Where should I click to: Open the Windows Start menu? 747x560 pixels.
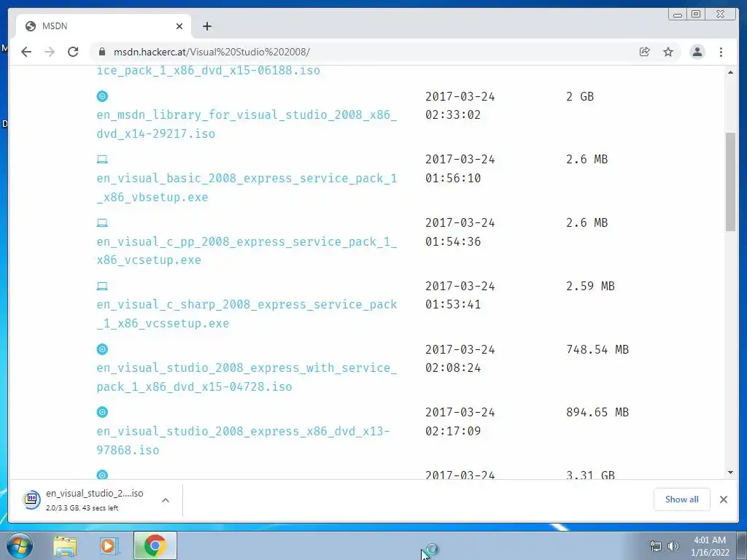click(x=20, y=545)
